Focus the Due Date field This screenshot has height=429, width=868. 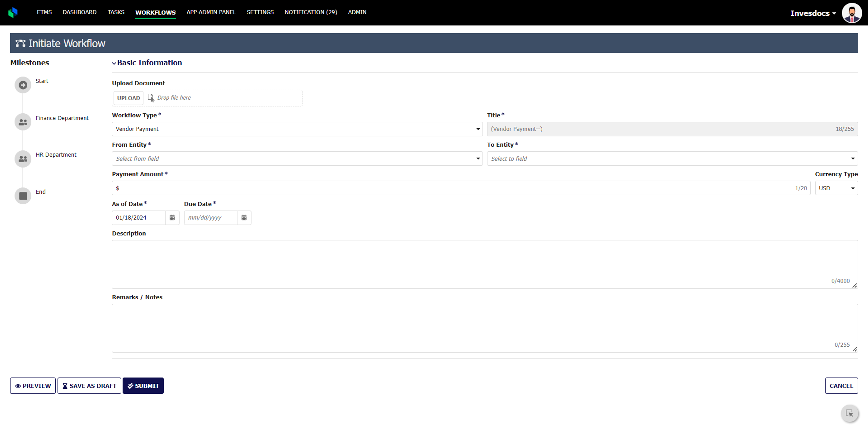[211, 217]
